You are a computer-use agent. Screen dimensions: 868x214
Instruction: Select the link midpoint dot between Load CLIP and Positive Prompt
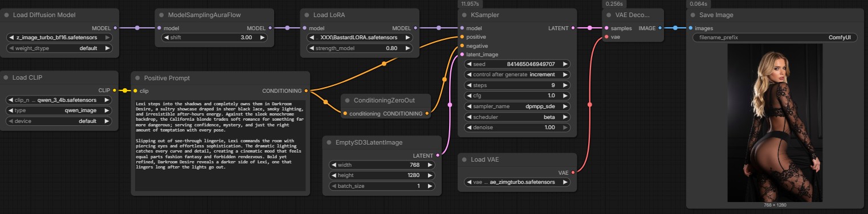click(x=125, y=90)
